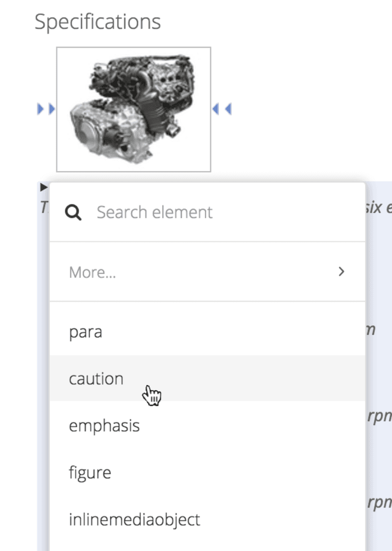Image resolution: width=392 pixels, height=551 pixels.
Task: Expand the chevron arrow beside More...
Action: click(341, 272)
